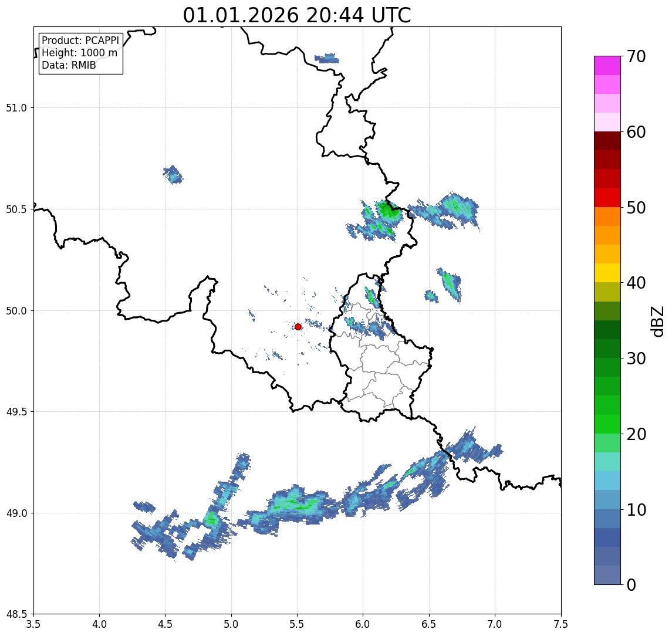Image resolution: width=672 pixels, height=636 pixels.
Task: Click the colorbar tick label 0
Action: (632, 584)
